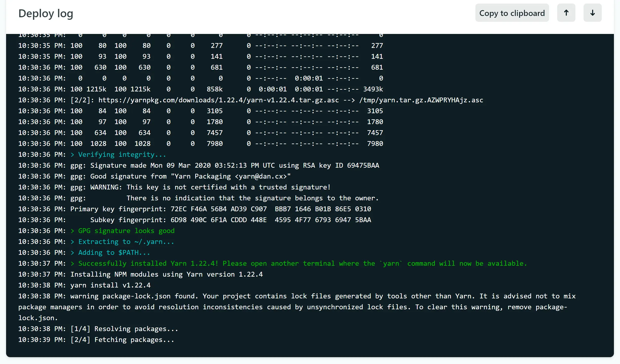The width and height of the screenshot is (620, 364).
Task: Click the Deploy log heading
Action: click(x=46, y=13)
